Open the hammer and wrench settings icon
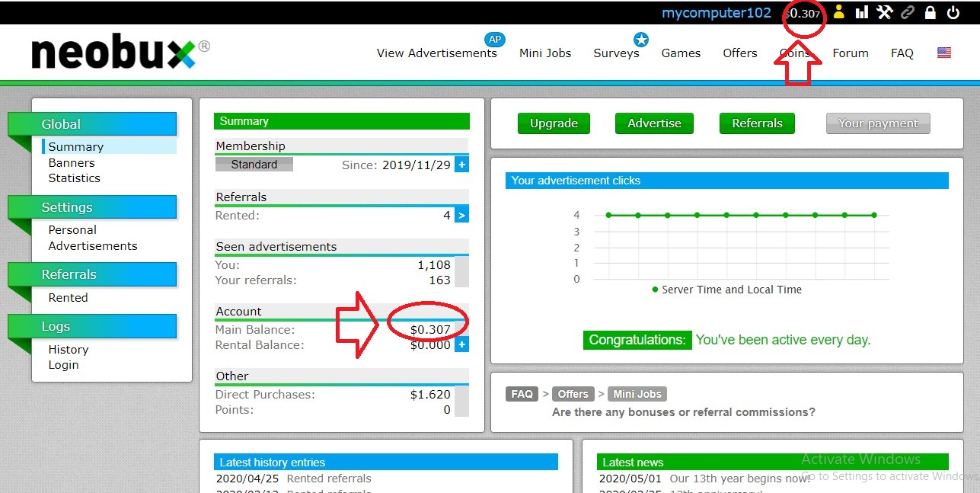The width and height of the screenshot is (980, 493). pyautogui.click(x=884, y=12)
